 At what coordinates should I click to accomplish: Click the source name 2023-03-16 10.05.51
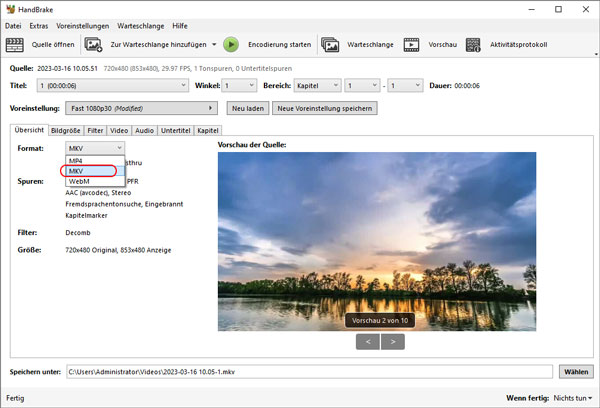(67, 69)
